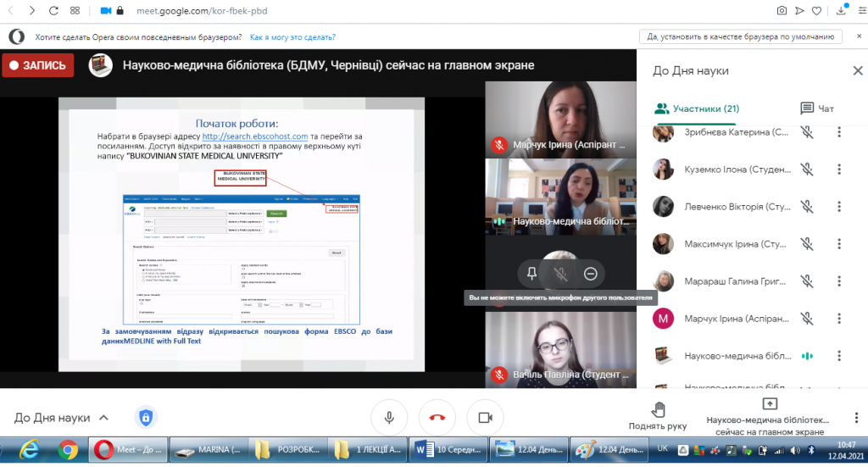Image resolution: width=868 pixels, height=467 pixels.
Task: Open the three-dot menu for Куземко Ілона
Action: 839,170
